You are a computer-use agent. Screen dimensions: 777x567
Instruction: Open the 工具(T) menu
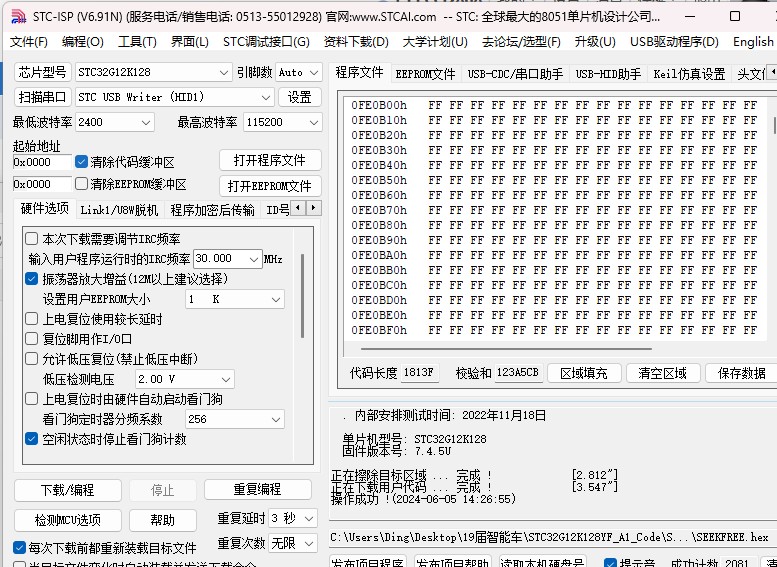[137, 42]
